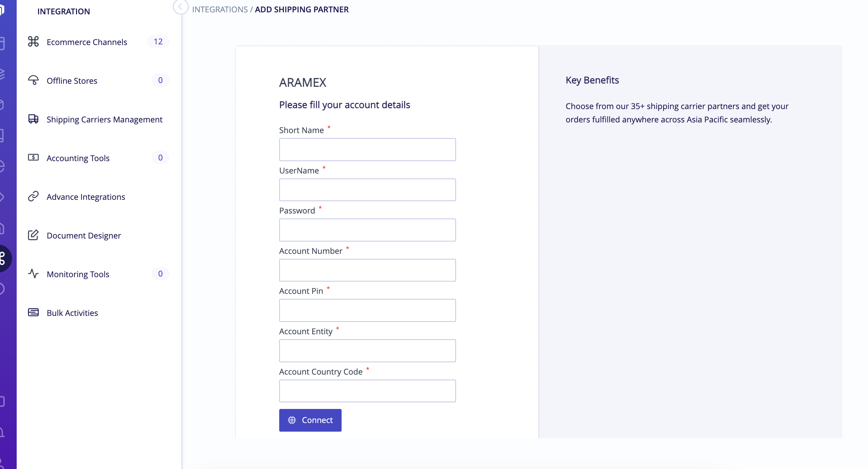Click the Shipping Carriers Management truck icon
The width and height of the screenshot is (868, 469).
pos(33,119)
